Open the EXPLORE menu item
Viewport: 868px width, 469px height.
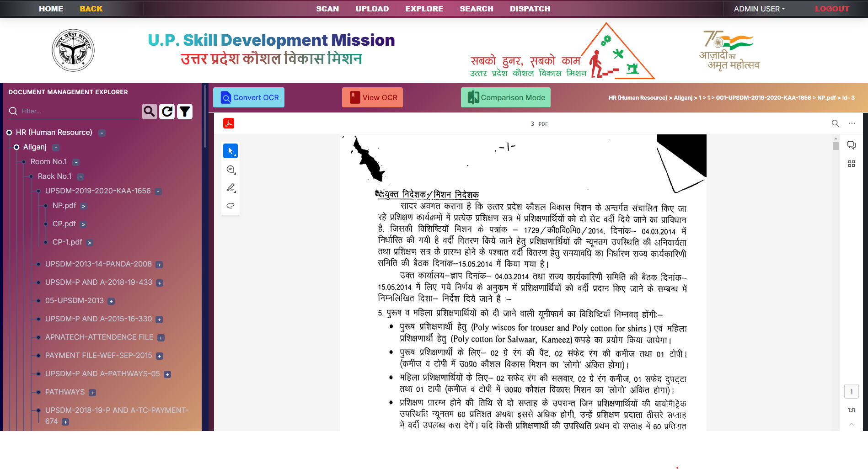[424, 9]
